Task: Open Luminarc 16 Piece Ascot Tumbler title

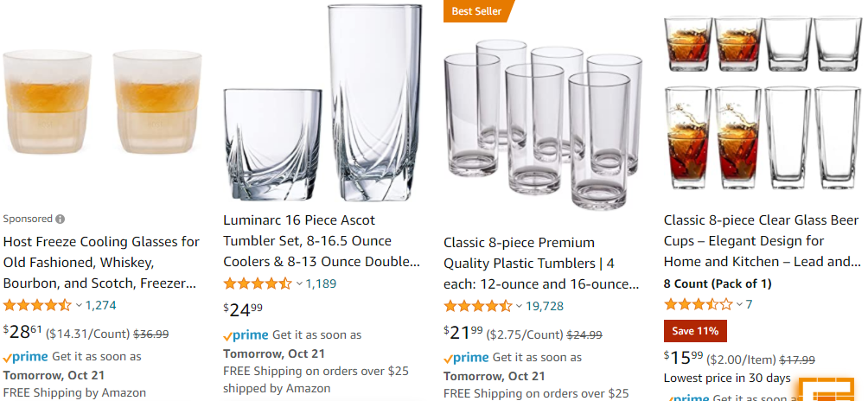Action: click(x=322, y=241)
